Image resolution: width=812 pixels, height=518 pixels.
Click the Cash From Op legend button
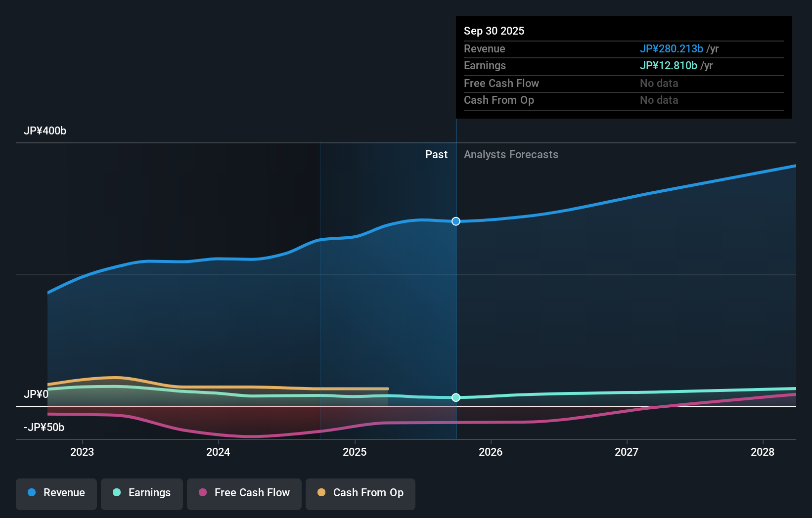(x=360, y=494)
